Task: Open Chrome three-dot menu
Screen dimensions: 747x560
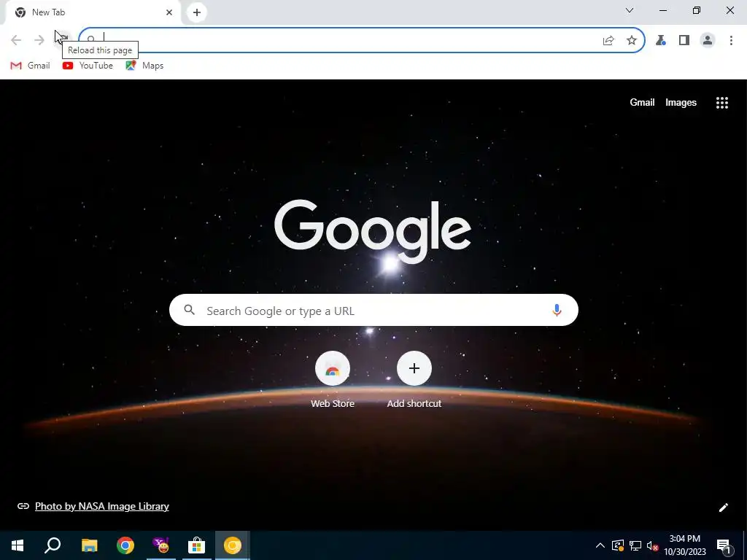Action: pyautogui.click(x=731, y=41)
